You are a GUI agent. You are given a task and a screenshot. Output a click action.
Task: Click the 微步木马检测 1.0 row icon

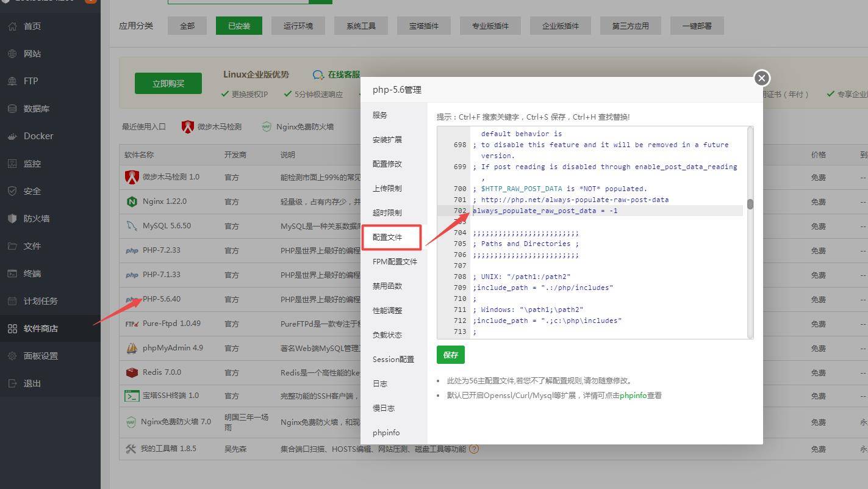tap(132, 177)
